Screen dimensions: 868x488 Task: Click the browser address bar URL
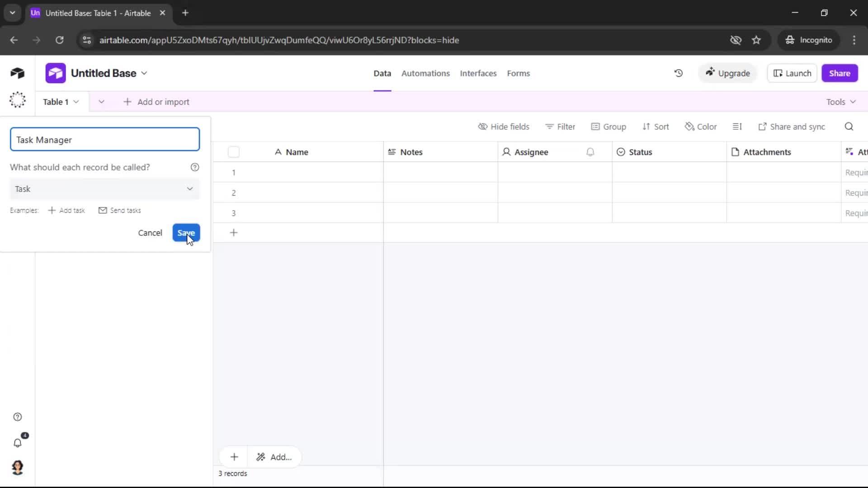279,40
